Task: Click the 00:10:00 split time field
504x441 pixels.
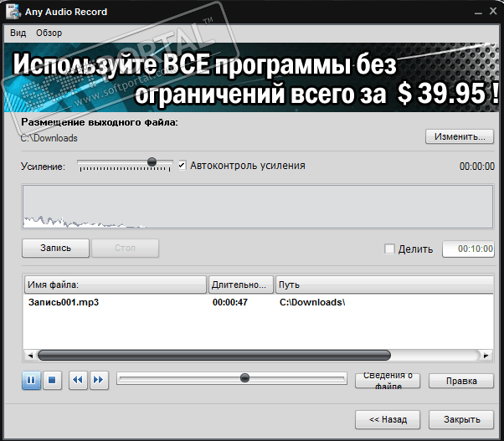Action: pos(468,249)
